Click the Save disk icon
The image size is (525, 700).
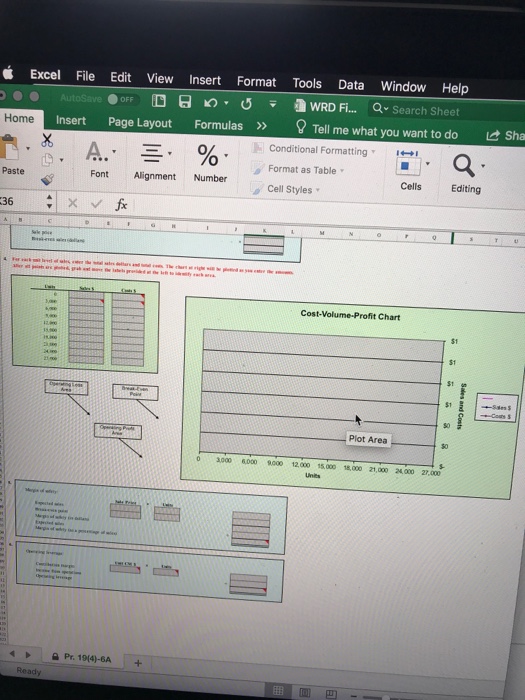pos(185,102)
